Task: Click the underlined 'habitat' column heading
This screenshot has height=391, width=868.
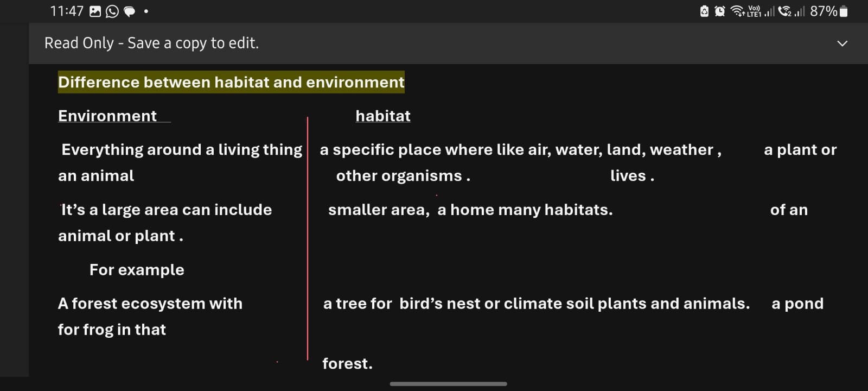Action: 383,116
